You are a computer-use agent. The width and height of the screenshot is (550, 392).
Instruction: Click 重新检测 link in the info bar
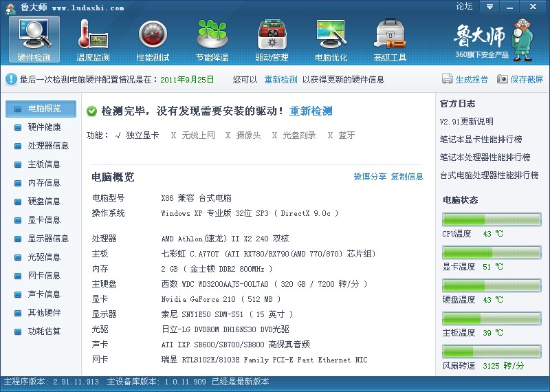pos(280,80)
